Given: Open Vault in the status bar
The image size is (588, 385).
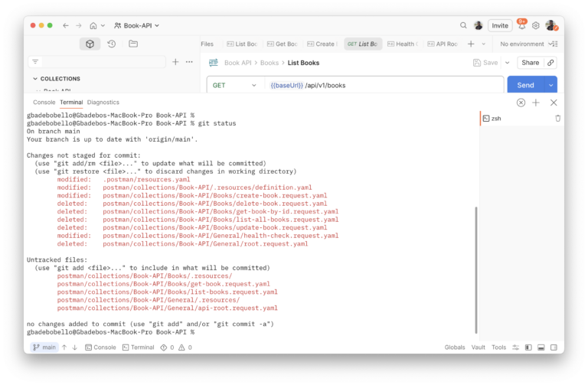Looking at the screenshot, I should [x=478, y=347].
